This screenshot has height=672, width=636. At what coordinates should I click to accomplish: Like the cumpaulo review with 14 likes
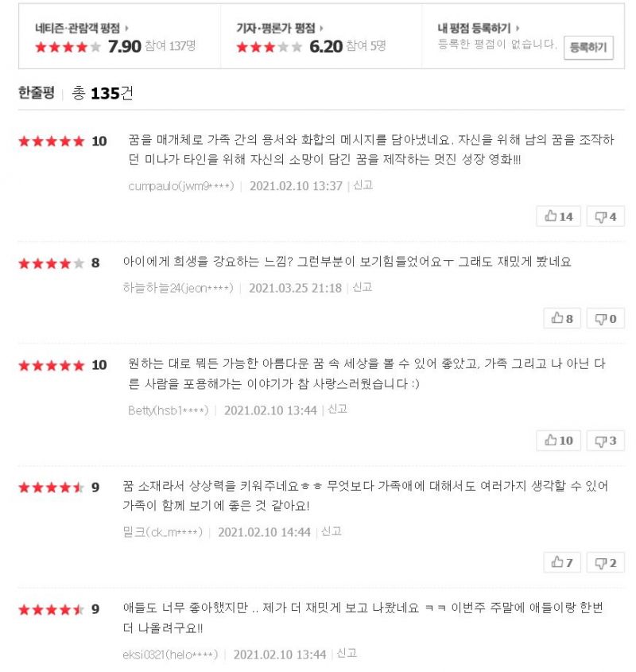pyautogui.click(x=559, y=216)
